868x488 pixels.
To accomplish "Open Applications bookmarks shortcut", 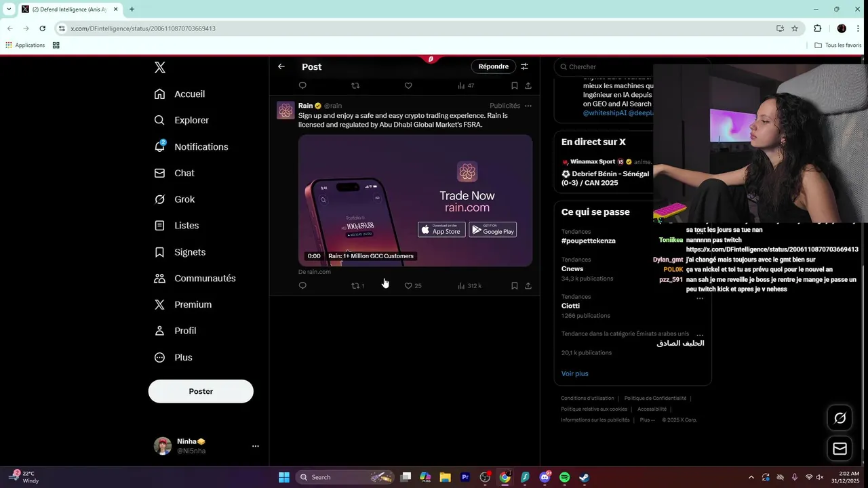I will click(x=25, y=45).
